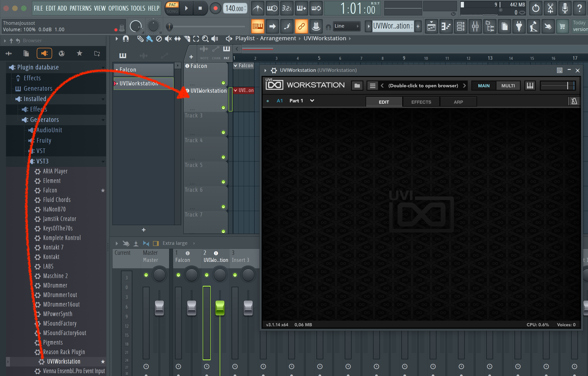Click the record button in transport
588x376 pixels.
[215, 8]
